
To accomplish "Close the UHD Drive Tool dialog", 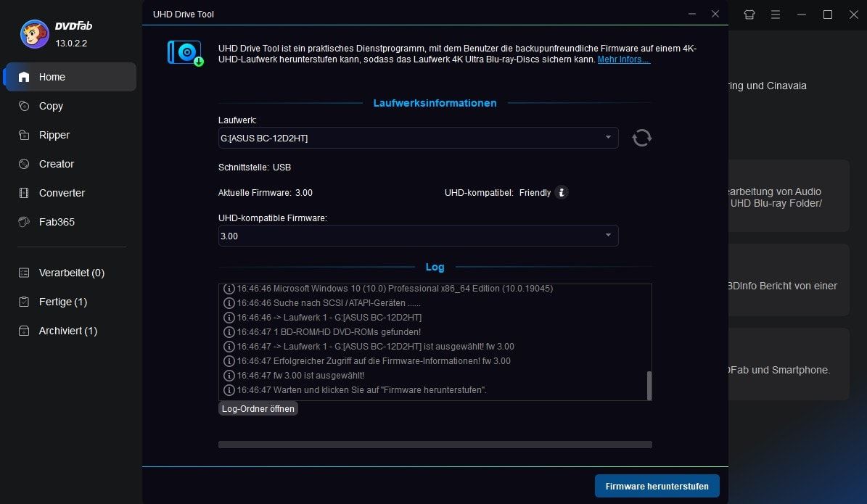I will 715,14.
